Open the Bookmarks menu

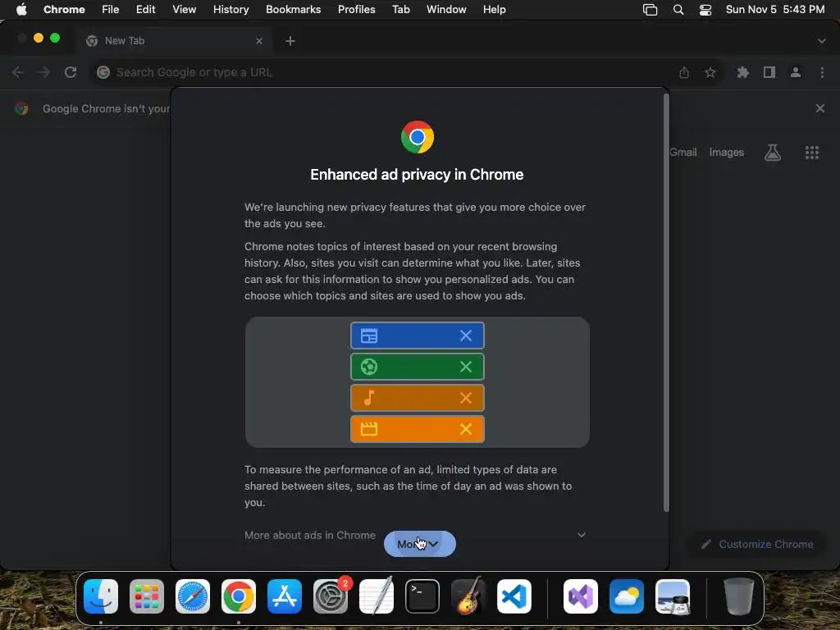click(293, 10)
